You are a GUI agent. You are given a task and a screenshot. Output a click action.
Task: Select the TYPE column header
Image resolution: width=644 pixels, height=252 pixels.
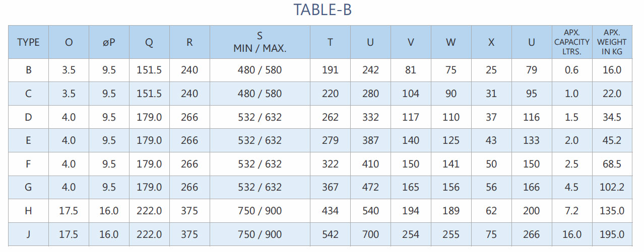29,42
